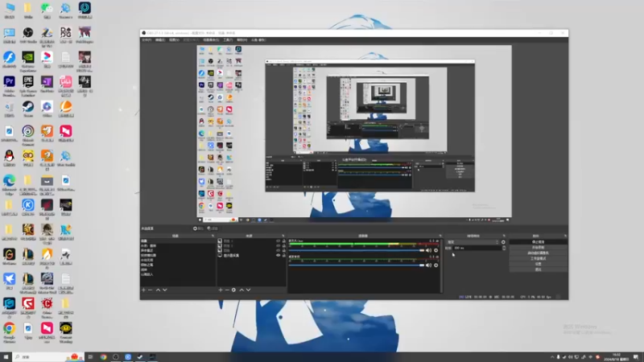Open the Help menu in OBS
Screen dimensions: 644x362
click(x=242, y=40)
